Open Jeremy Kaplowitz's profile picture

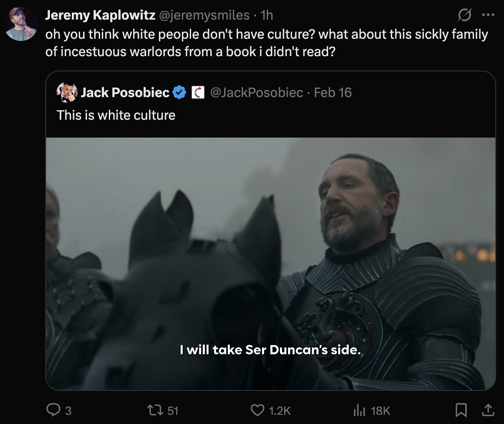tap(20, 24)
